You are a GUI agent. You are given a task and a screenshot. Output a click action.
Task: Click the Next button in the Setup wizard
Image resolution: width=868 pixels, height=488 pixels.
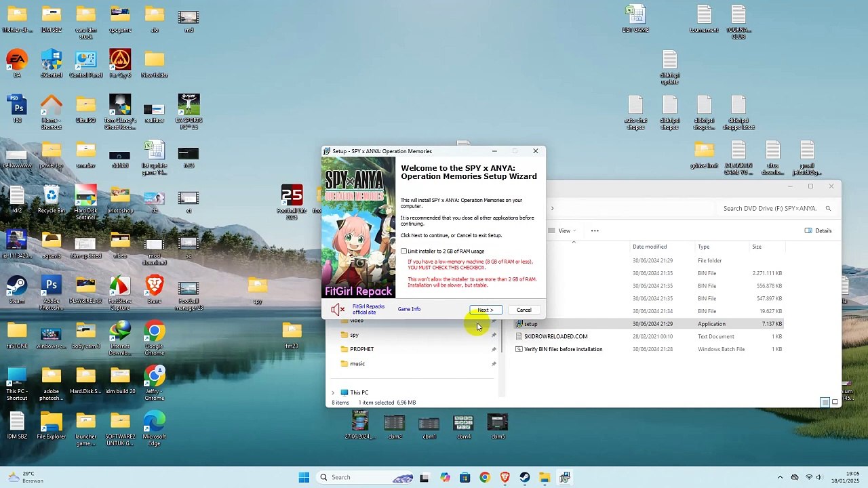(486, 310)
